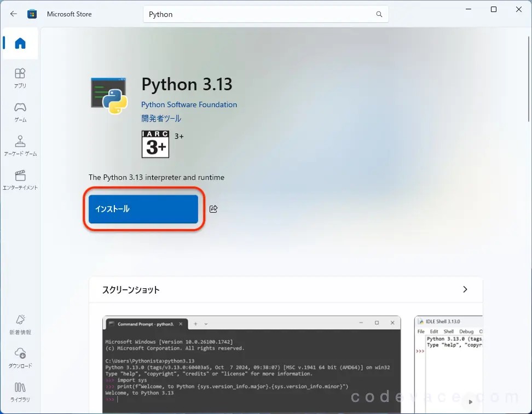Click the Python logo app icon

pos(108,94)
